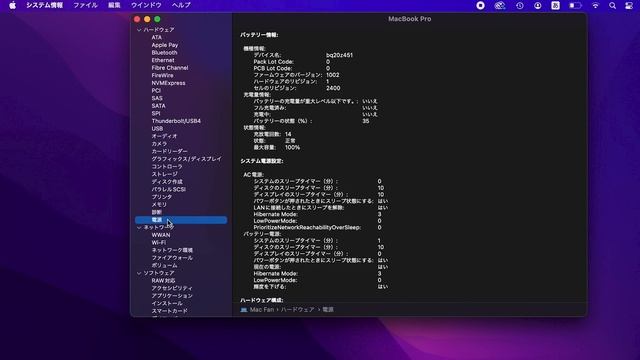
Task: Open Spotlight search icon
Action: pos(612,5)
